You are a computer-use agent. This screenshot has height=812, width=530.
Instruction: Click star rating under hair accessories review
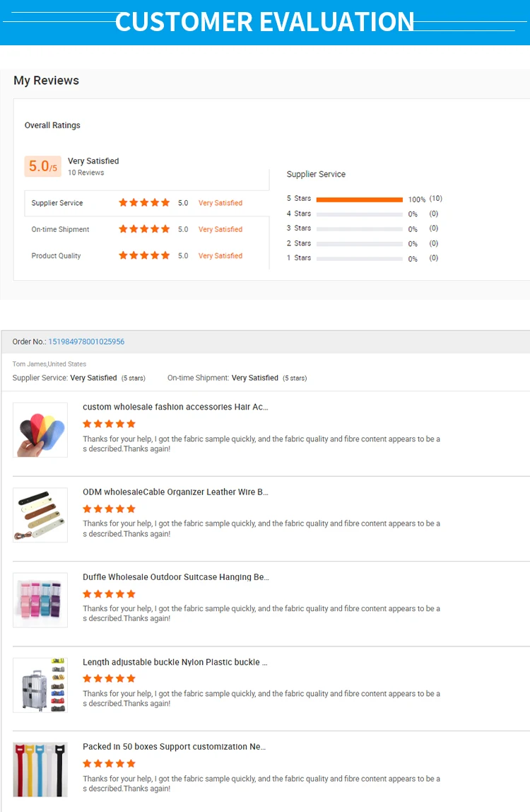tap(109, 424)
